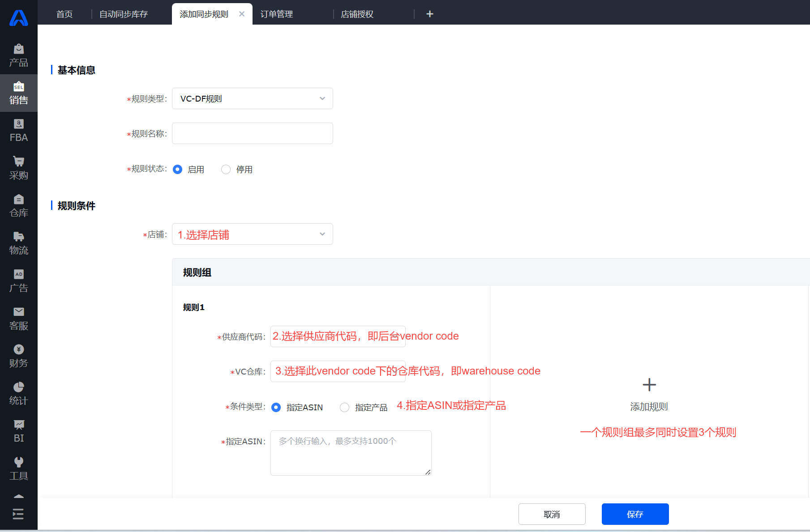
Task: Open the 销售 module icon
Action: tap(18, 93)
